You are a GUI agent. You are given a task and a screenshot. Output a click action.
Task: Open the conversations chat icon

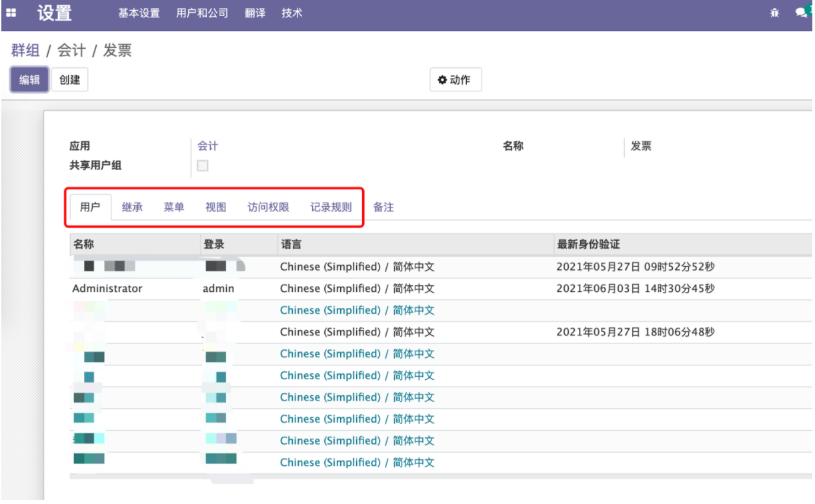[802, 12]
